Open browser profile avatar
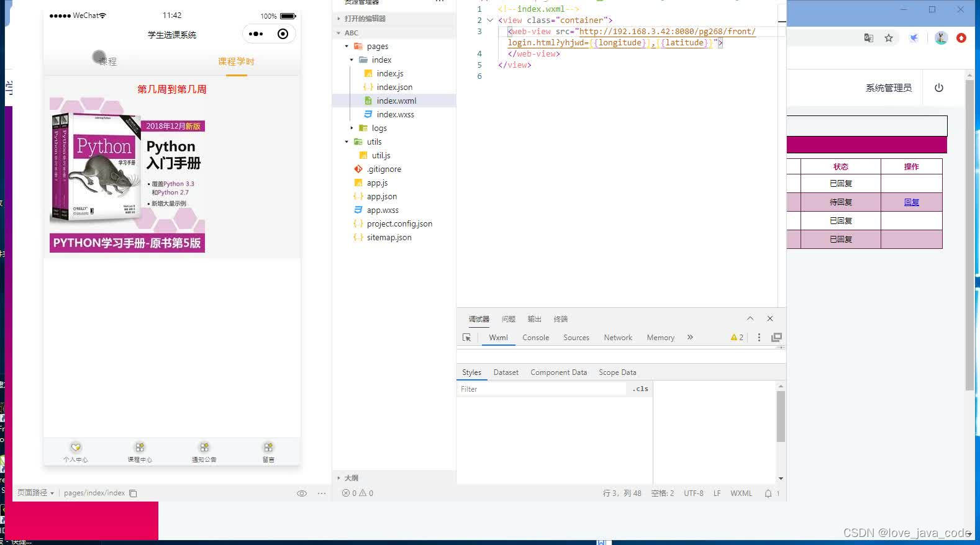 pyautogui.click(x=941, y=38)
